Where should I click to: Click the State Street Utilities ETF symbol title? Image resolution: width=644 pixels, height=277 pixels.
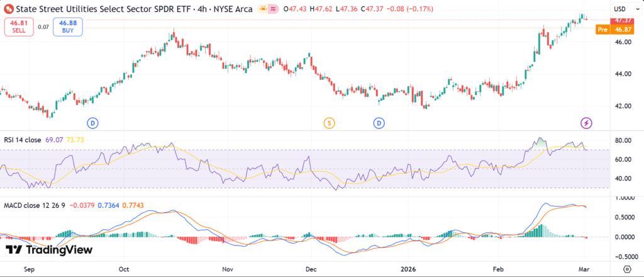coord(134,9)
